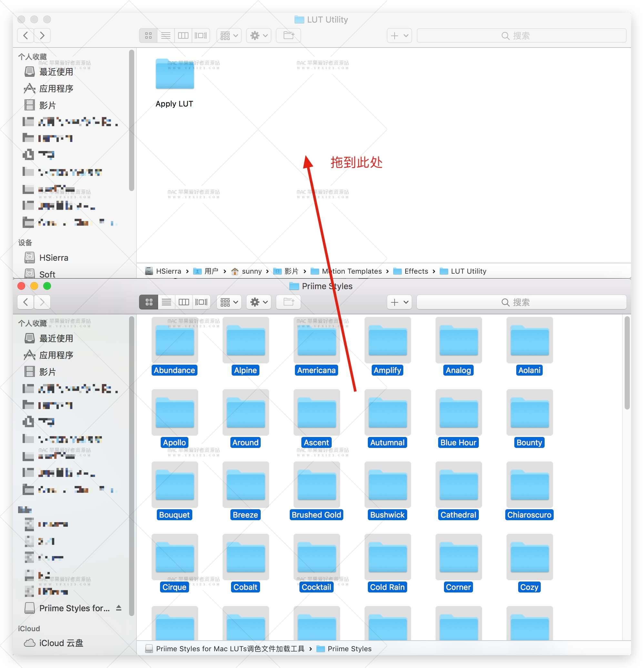
Task: Click Effects in LUT Utility path bar
Action: pyautogui.click(x=411, y=271)
